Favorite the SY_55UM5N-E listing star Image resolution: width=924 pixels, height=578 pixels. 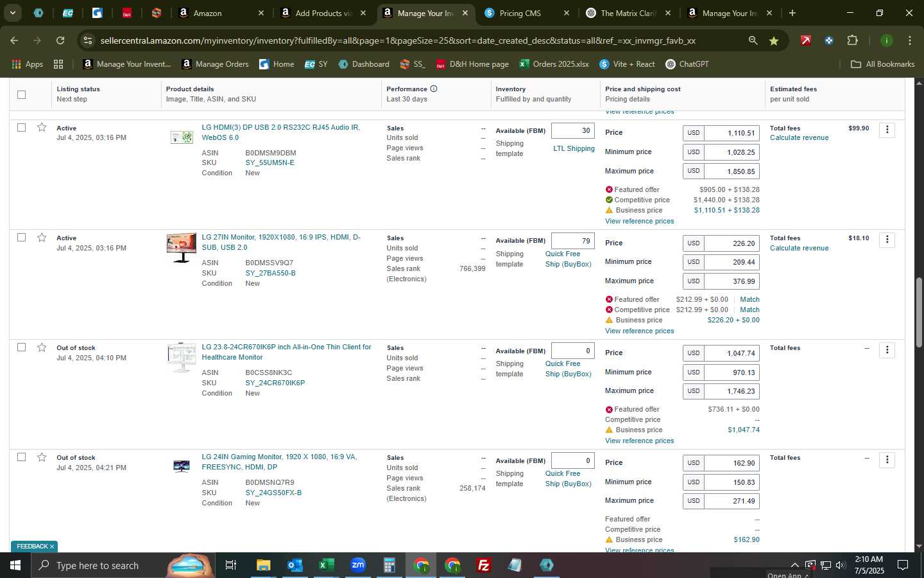coord(42,127)
